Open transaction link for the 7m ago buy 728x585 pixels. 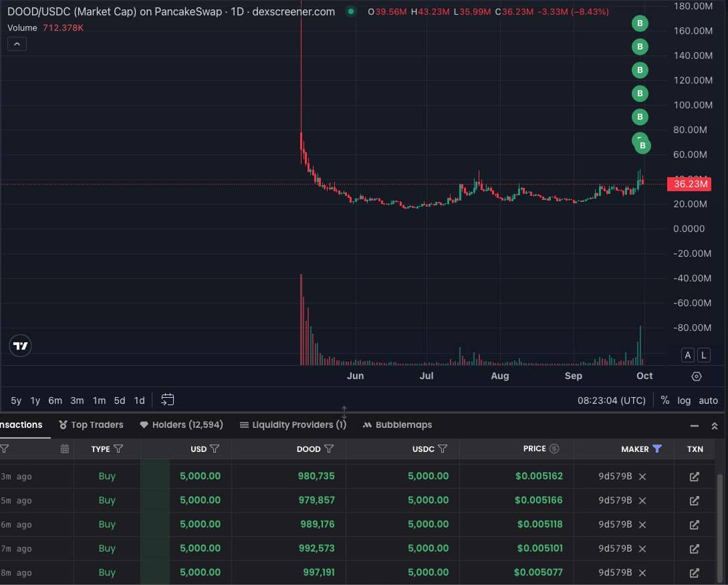(x=694, y=549)
